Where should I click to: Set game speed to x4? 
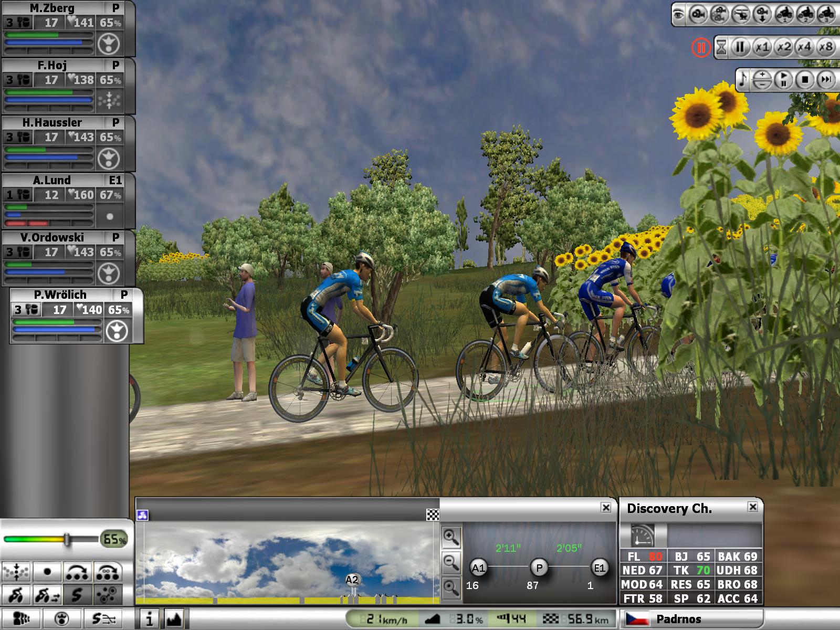(x=804, y=47)
